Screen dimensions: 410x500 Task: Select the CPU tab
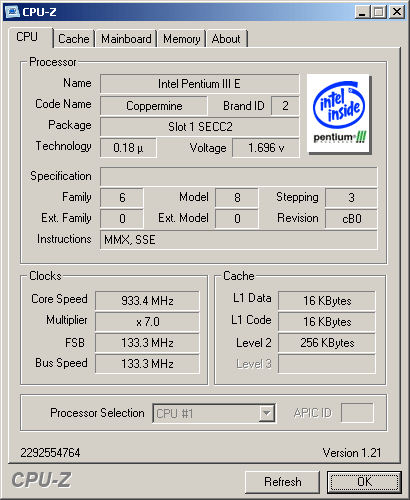click(27, 37)
